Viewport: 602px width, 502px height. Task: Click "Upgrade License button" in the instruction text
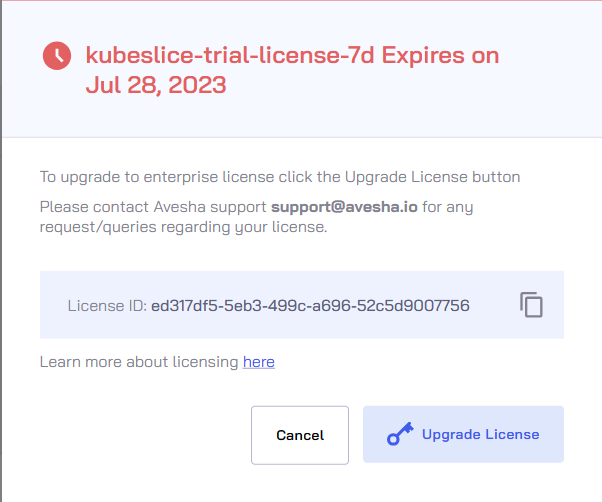[432, 177]
